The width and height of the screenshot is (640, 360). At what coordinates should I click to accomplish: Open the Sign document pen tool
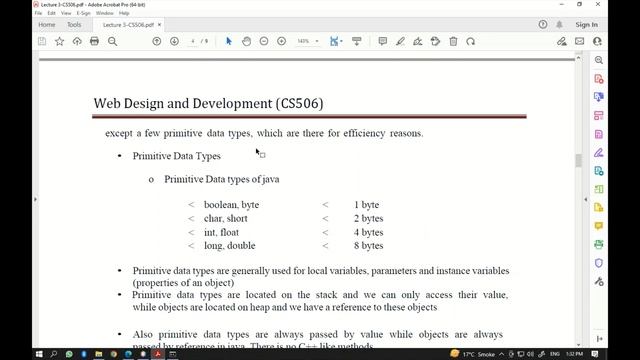(418, 41)
